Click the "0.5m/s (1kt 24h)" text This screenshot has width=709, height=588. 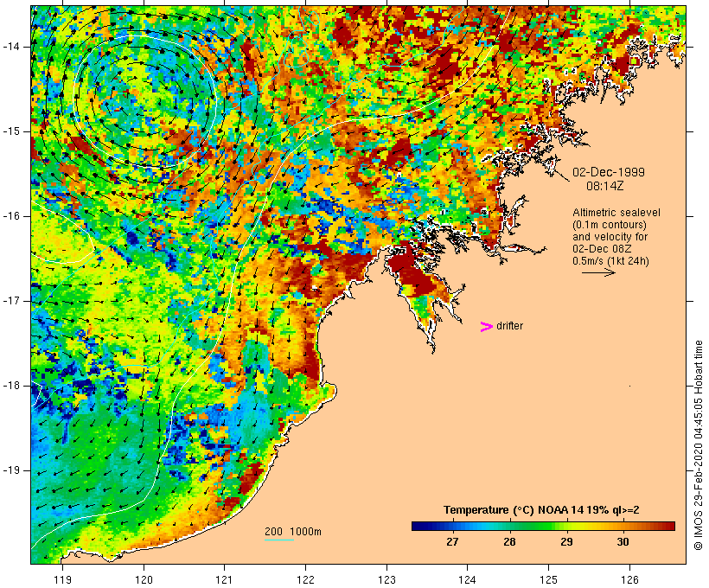point(610,261)
